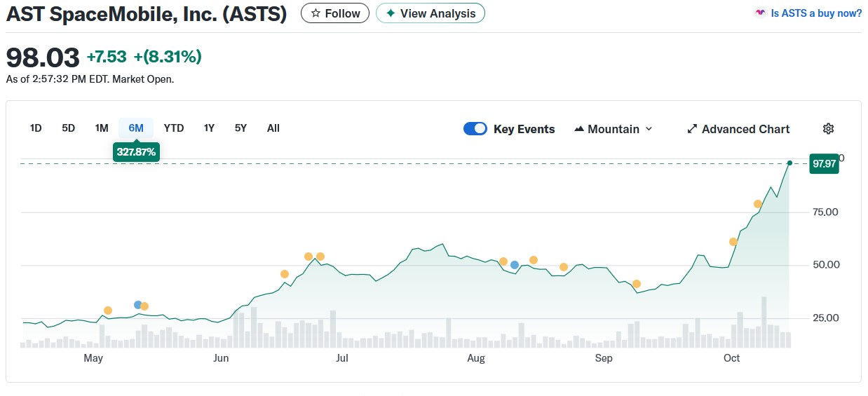Viewport: 868px width, 396px height.
Task: Click the mountain chart type icon
Action: click(x=579, y=129)
